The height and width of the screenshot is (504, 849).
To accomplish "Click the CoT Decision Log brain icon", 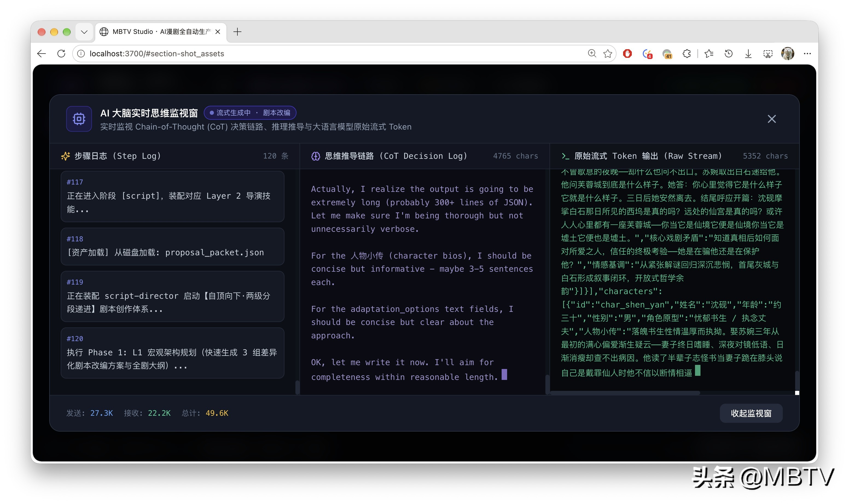I will (x=315, y=156).
